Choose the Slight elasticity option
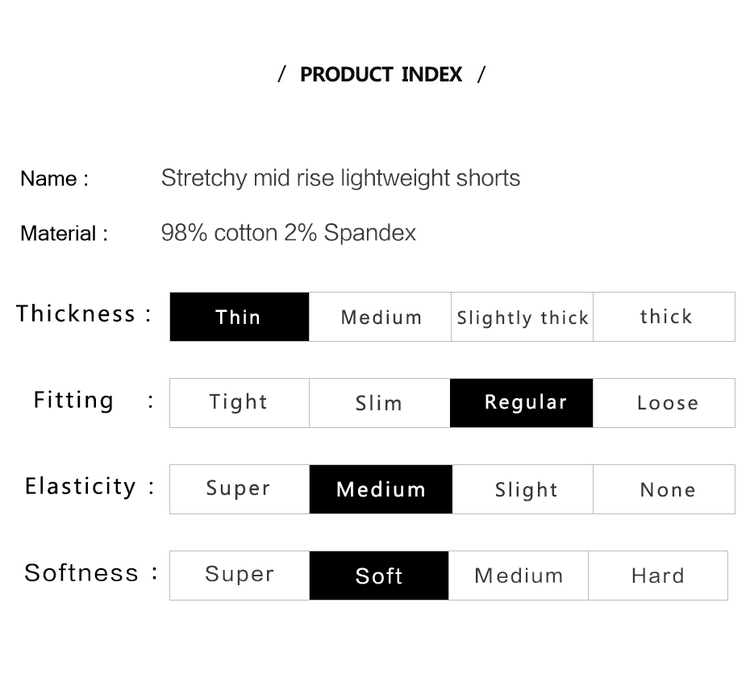 [x=522, y=489]
